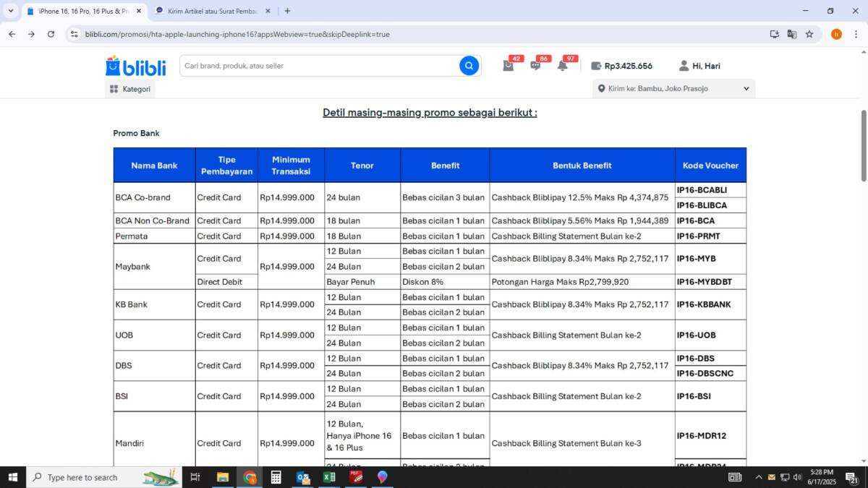
Task: Select voucher code IP16-PRMT
Action: point(698,236)
